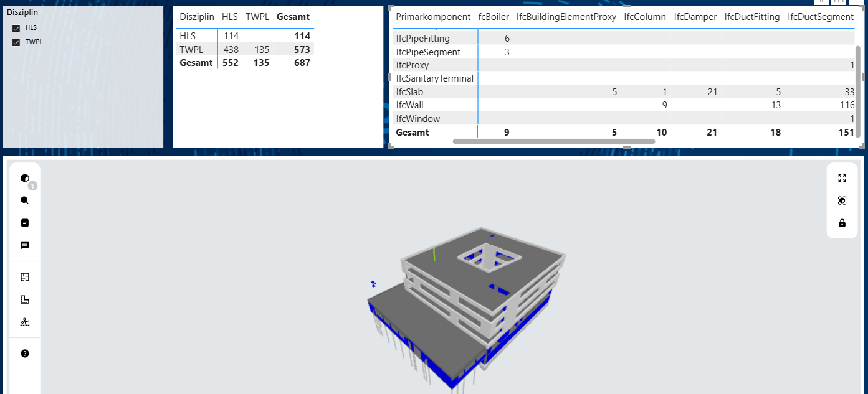Uncheck the TWPL checkbox in Disziplin slicer
The image size is (868, 394).
[16, 42]
